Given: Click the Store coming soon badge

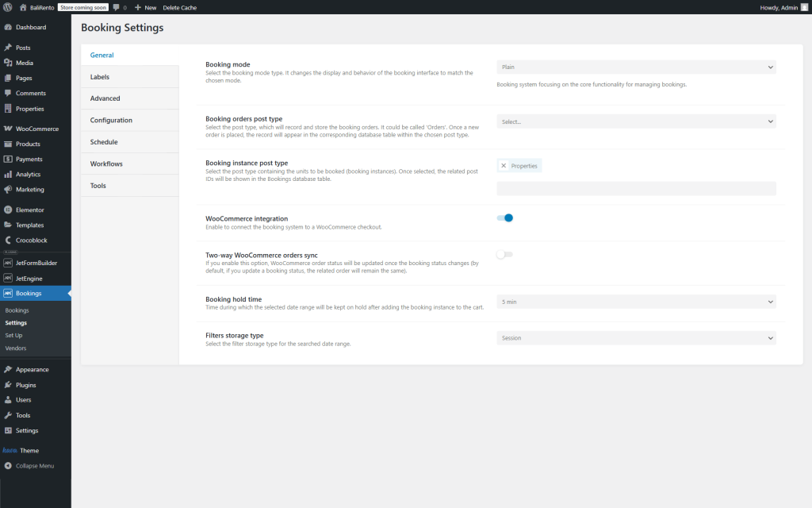Looking at the screenshot, I should (x=83, y=7).
